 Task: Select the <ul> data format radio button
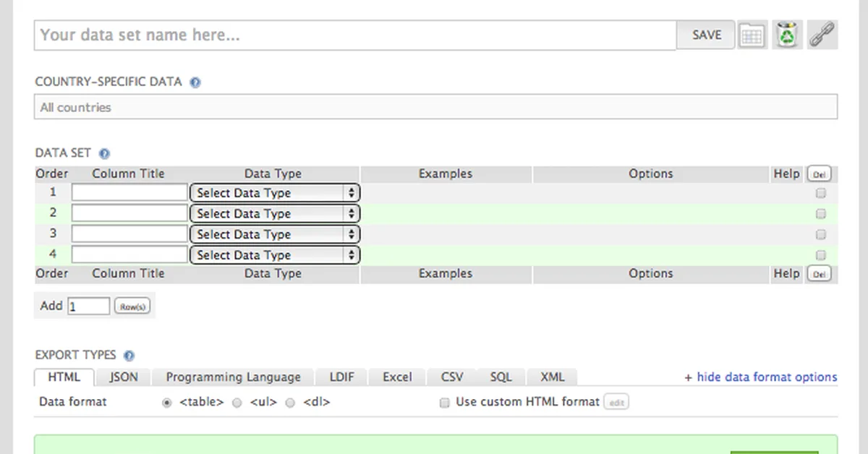[238, 403]
